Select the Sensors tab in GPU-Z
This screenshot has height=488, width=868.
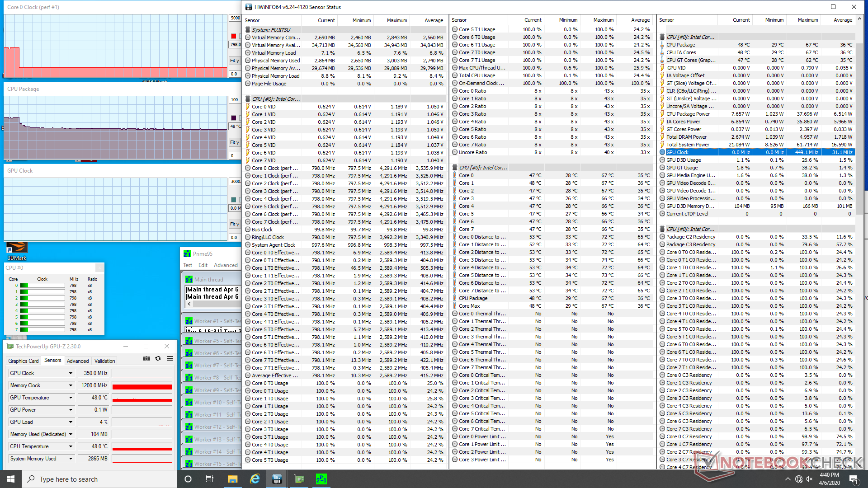click(53, 361)
